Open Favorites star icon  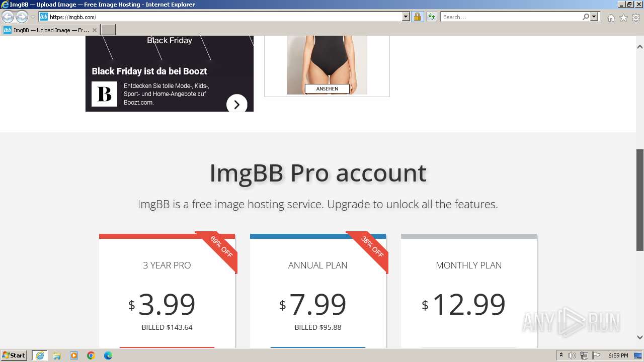(x=623, y=18)
